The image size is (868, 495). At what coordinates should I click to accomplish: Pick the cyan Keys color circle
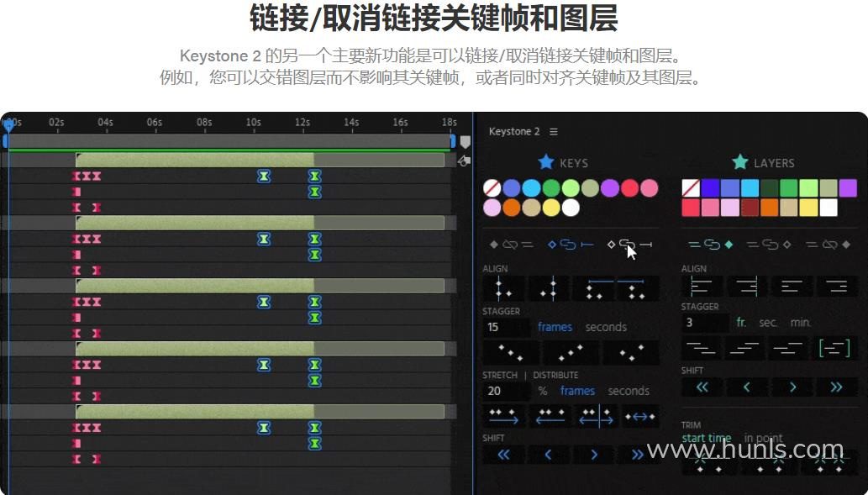tap(531, 188)
